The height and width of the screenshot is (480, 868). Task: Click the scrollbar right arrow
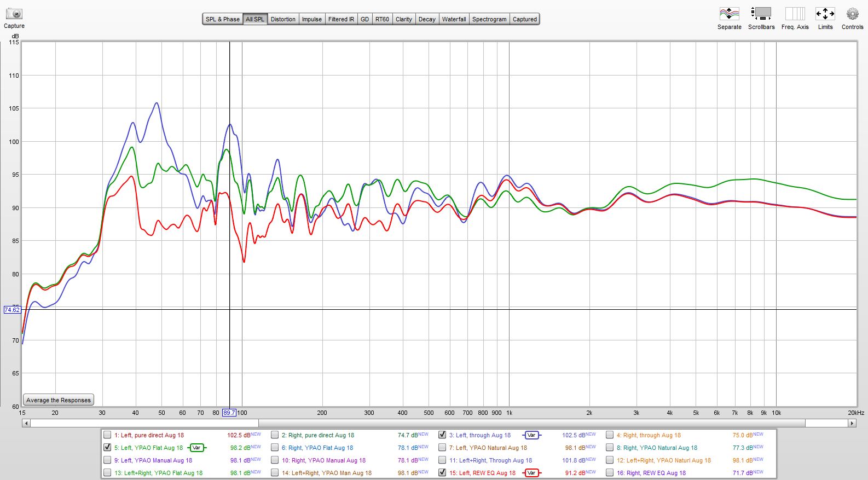852,423
